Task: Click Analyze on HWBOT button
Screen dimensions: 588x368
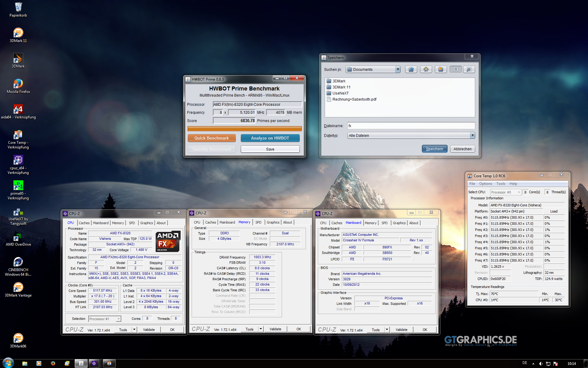Action: coord(270,138)
